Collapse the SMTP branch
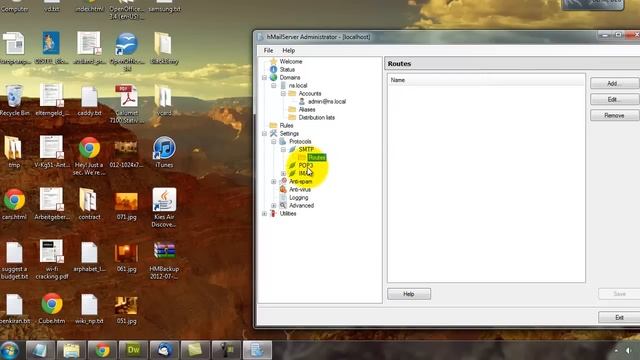 click(x=283, y=149)
